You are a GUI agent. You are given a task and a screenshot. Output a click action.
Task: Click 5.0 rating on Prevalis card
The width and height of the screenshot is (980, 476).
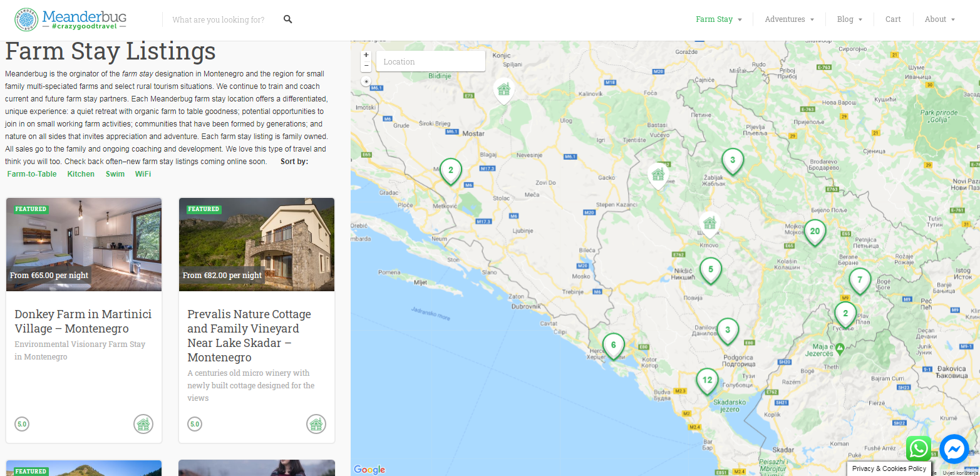coord(195,424)
